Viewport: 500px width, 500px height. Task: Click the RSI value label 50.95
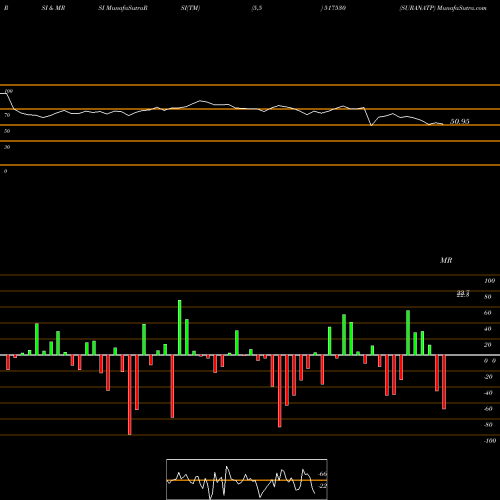pyautogui.click(x=460, y=121)
